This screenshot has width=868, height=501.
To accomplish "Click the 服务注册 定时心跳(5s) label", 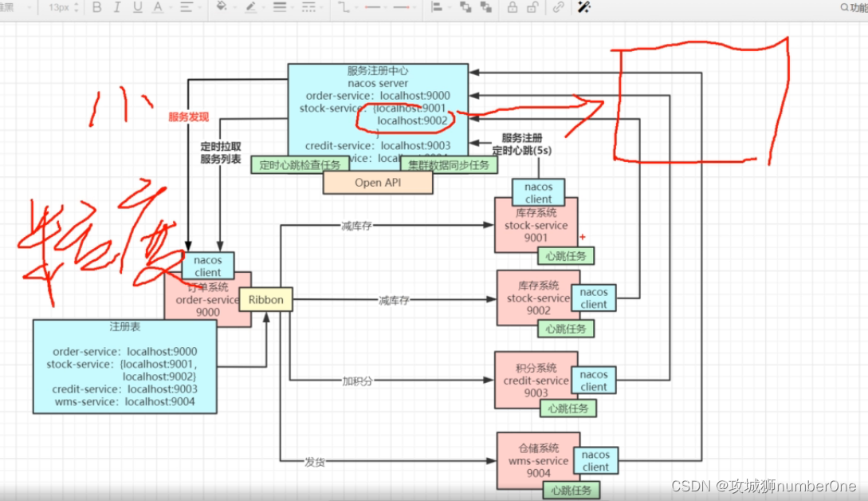I will coord(521,144).
